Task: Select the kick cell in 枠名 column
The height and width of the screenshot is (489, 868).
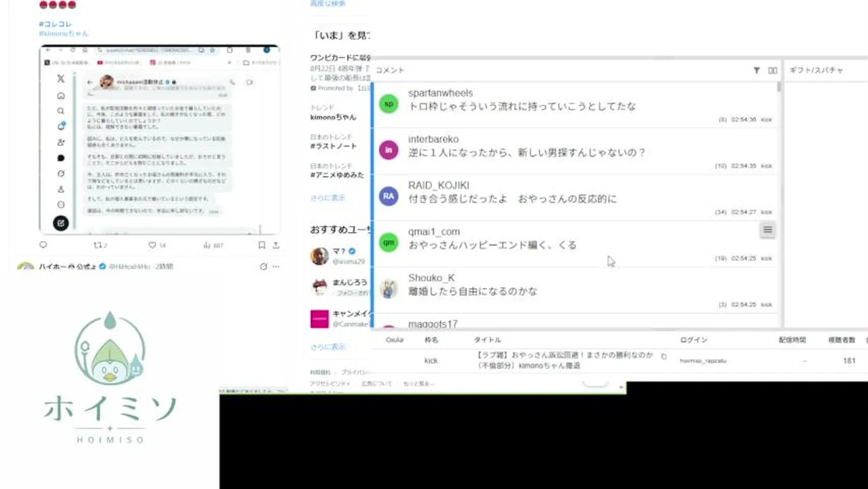Action: click(431, 361)
